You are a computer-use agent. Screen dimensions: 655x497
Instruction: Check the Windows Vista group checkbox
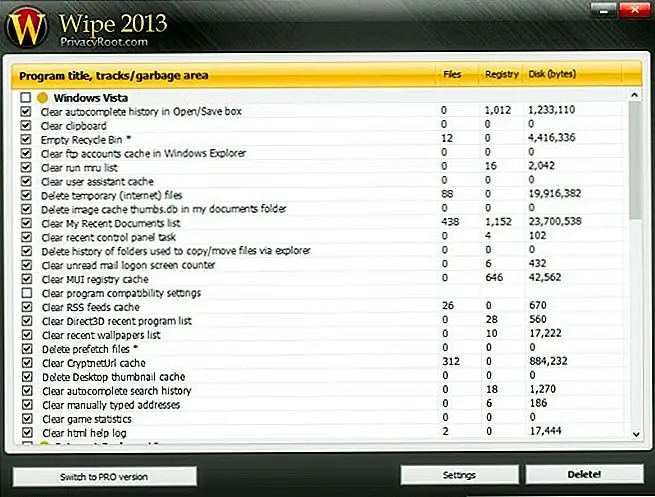(25, 98)
